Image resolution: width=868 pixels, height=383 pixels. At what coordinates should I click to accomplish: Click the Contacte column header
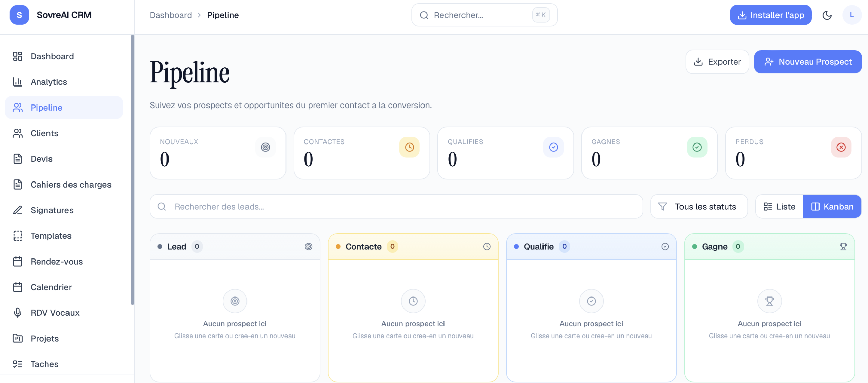tap(413, 247)
